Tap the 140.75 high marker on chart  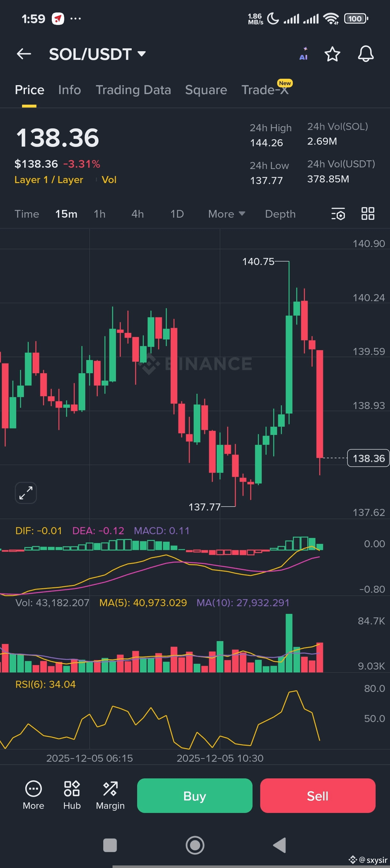tap(258, 261)
